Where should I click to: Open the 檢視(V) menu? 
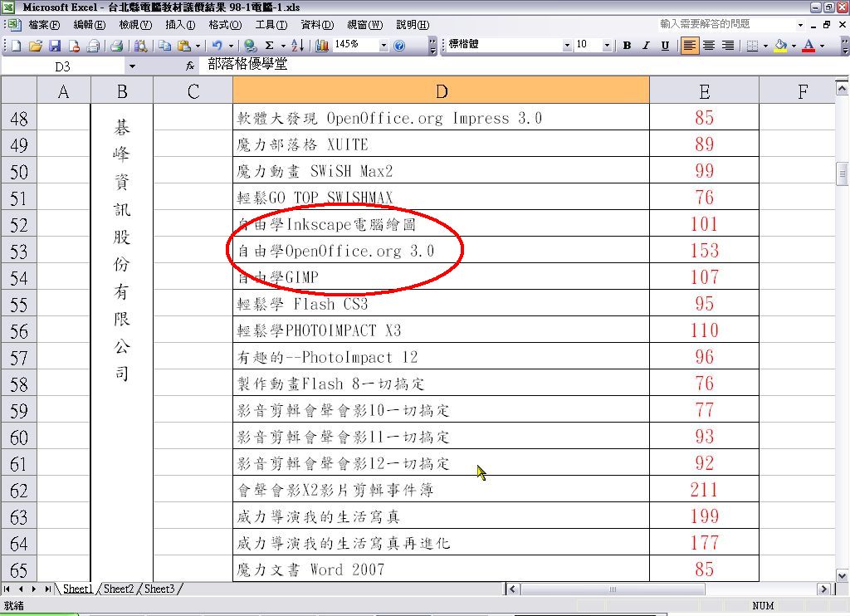(135, 25)
